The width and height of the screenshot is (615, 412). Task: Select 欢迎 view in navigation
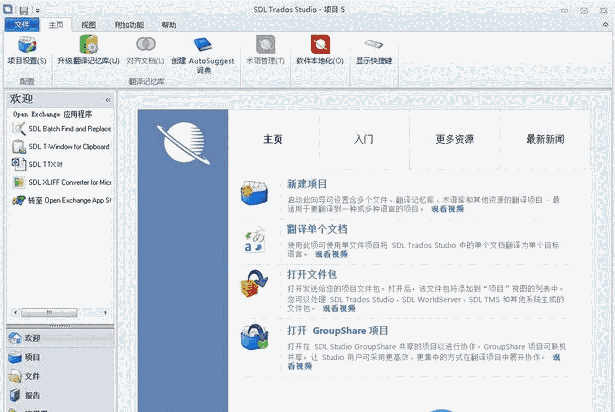point(60,338)
